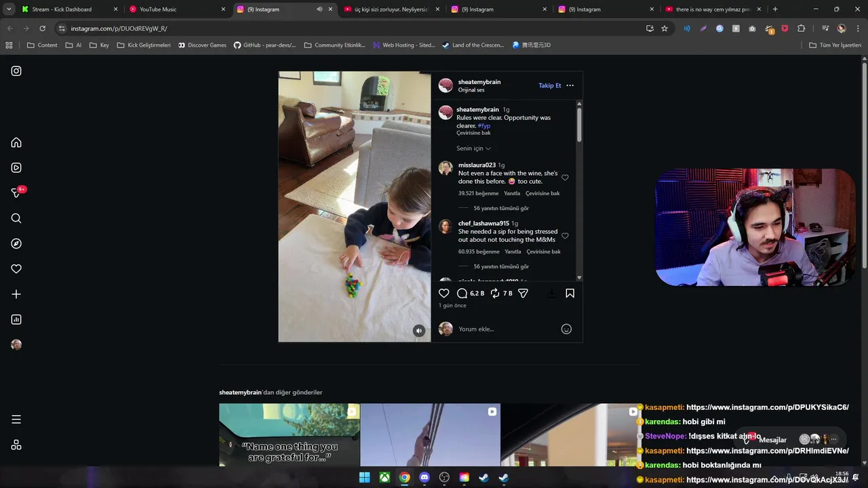Image resolution: width=868 pixels, height=488 pixels.
Task: Open Xbox app from the taskbar
Action: (384, 477)
